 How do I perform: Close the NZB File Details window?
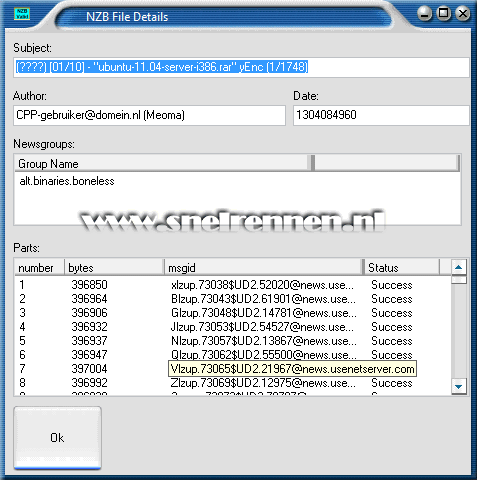(x=463, y=14)
